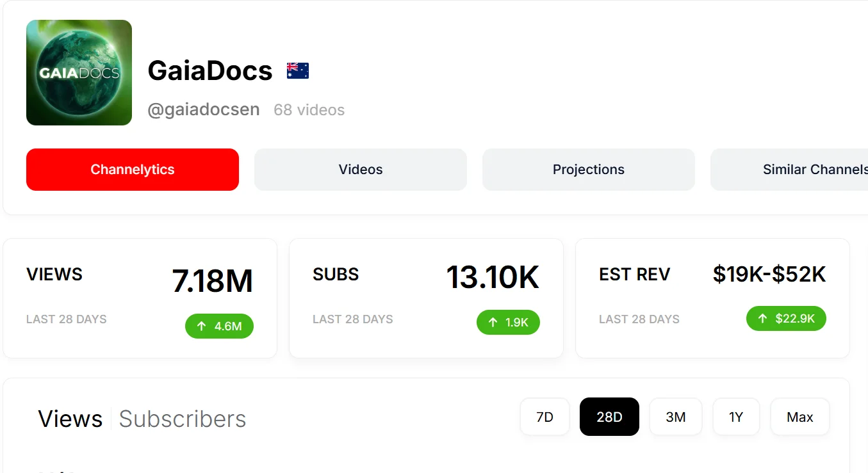This screenshot has width=868, height=473.
Task: Select the 7D time range
Action: point(545,417)
